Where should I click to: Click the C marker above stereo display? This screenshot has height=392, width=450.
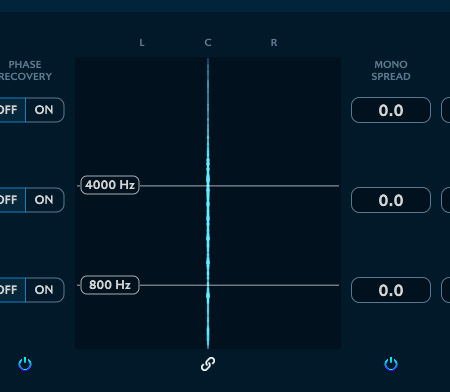[x=208, y=43]
